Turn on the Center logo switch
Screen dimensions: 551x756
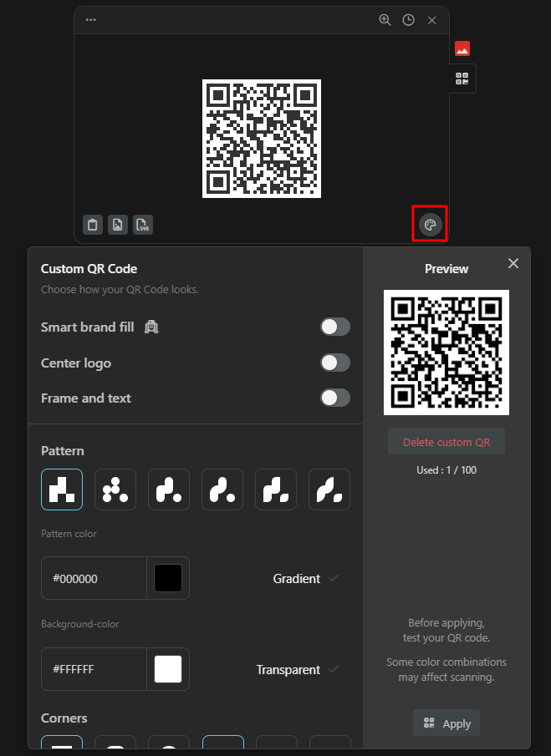pyautogui.click(x=335, y=363)
